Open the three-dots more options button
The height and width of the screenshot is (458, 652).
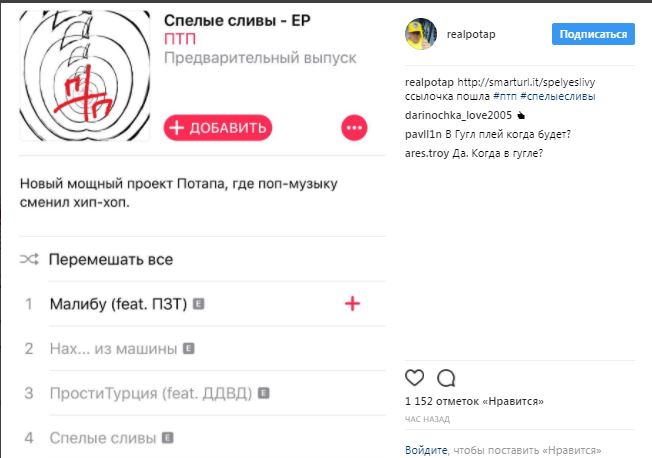point(354,128)
